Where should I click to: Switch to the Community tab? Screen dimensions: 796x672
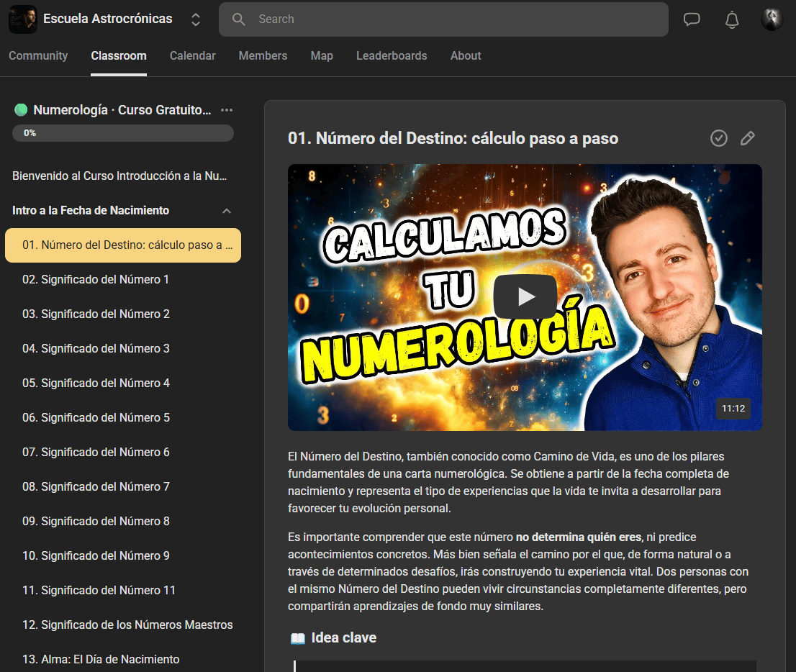point(38,56)
